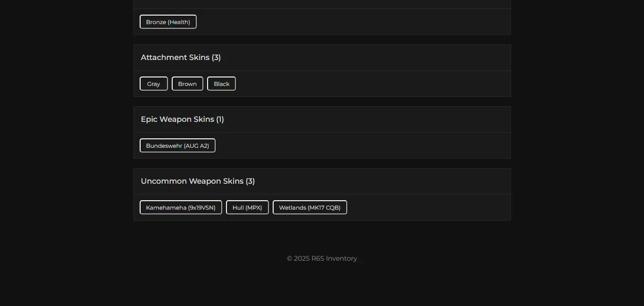Click the Gray attachment skin
This screenshot has width=644, height=306.
[x=153, y=84]
